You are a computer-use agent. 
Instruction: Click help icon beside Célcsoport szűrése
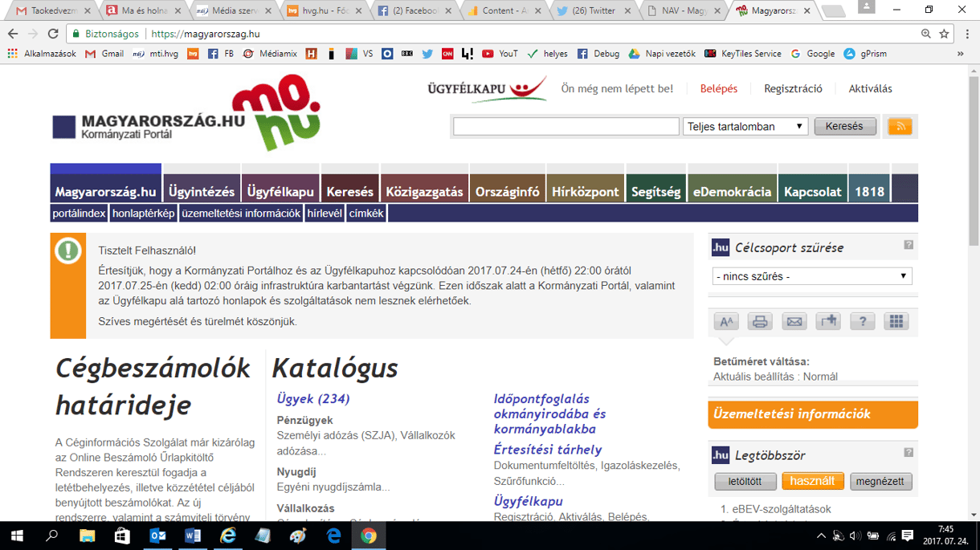coord(909,245)
